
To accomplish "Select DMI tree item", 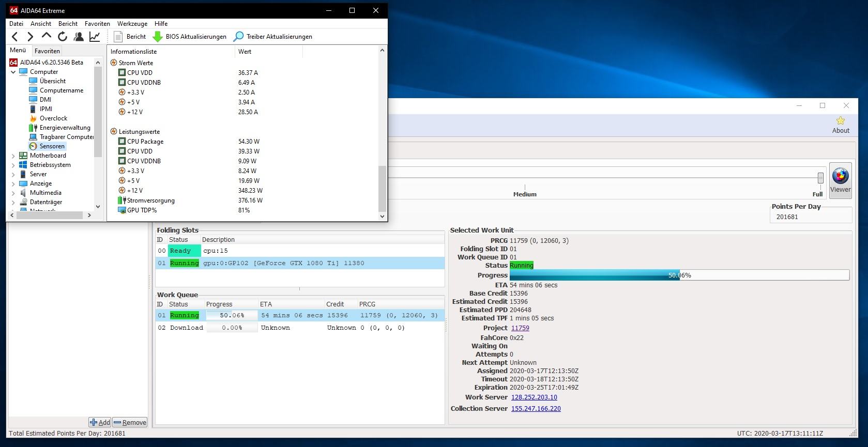I will tap(45, 100).
